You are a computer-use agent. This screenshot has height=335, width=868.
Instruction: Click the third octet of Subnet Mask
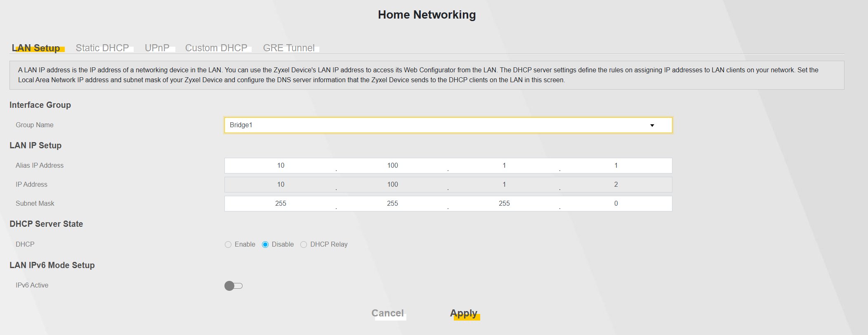504,204
